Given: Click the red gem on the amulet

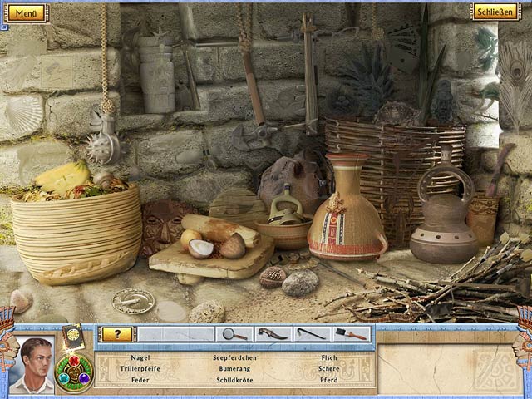Looking at the screenshot, I should [x=76, y=362].
